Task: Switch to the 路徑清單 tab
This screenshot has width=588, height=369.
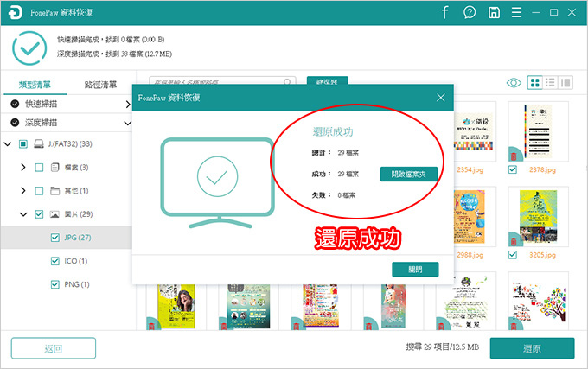Action: coord(100,85)
